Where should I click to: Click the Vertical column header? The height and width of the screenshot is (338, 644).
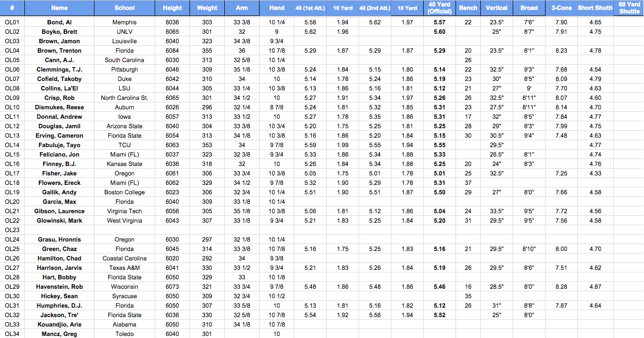click(496, 8)
